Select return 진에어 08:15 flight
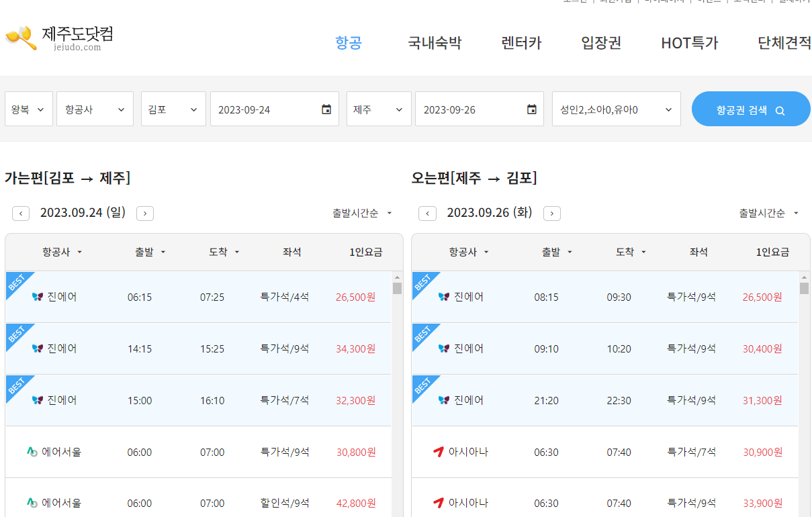Screen dimensions: 812x517 point(605,297)
